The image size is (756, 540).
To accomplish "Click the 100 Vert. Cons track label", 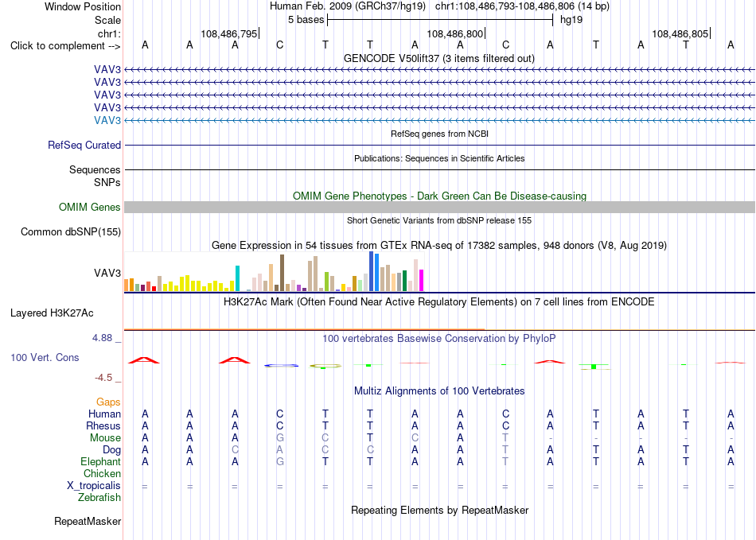I will point(45,357).
